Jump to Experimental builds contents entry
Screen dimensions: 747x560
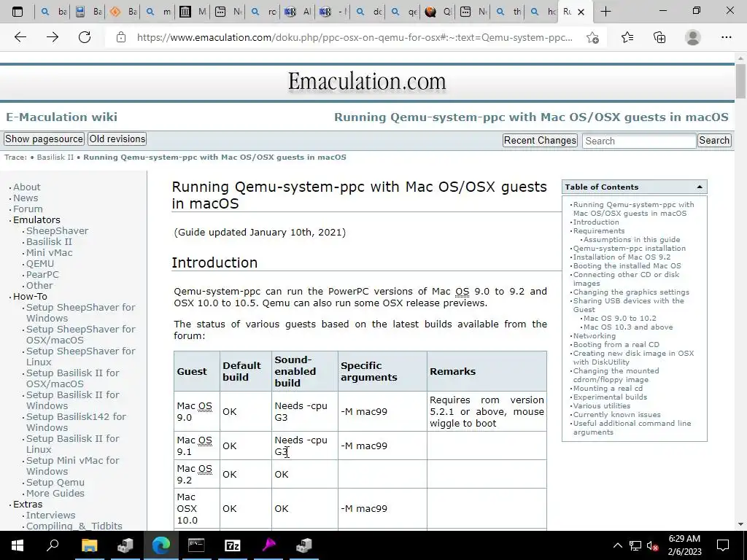[610, 397]
